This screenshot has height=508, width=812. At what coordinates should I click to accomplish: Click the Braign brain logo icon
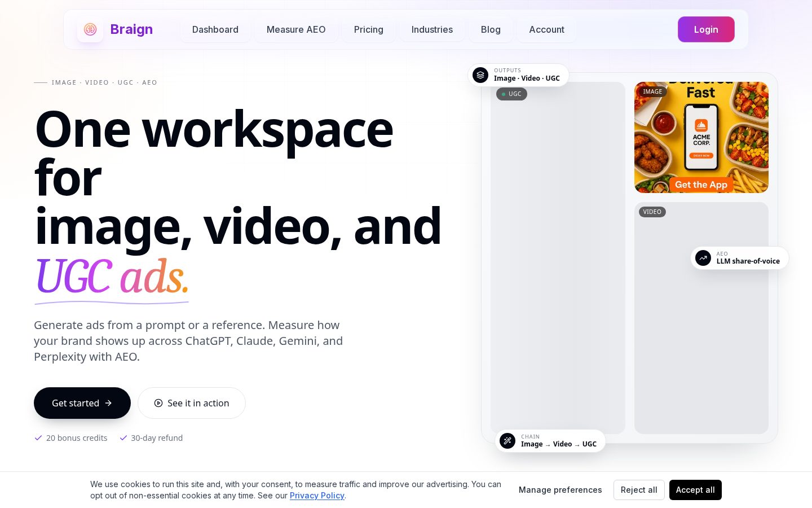[x=90, y=29]
